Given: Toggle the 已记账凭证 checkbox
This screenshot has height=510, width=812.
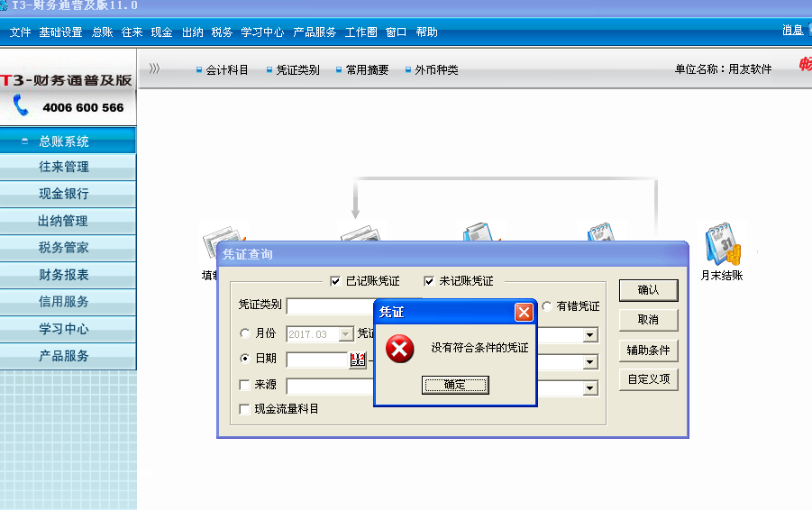Looking at the screenshot, I should pyautogui.click(x=335, y=281).
